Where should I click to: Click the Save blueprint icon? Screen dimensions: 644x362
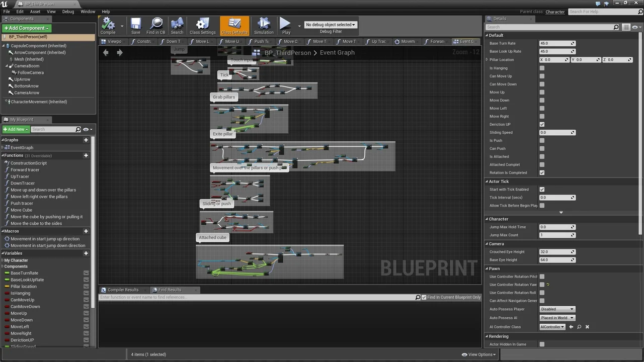(x=136, y=25)
